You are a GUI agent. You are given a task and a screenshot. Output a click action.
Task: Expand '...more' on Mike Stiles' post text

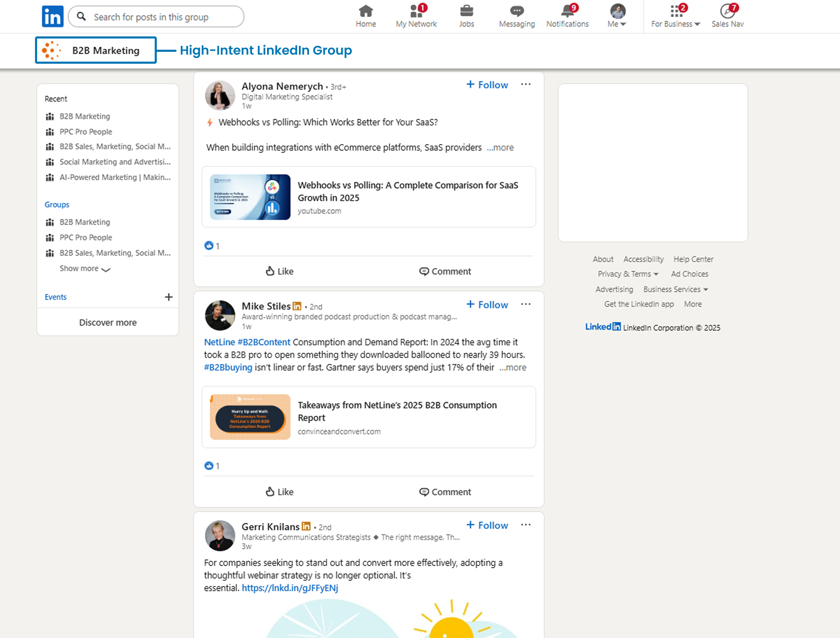[513, 367]
